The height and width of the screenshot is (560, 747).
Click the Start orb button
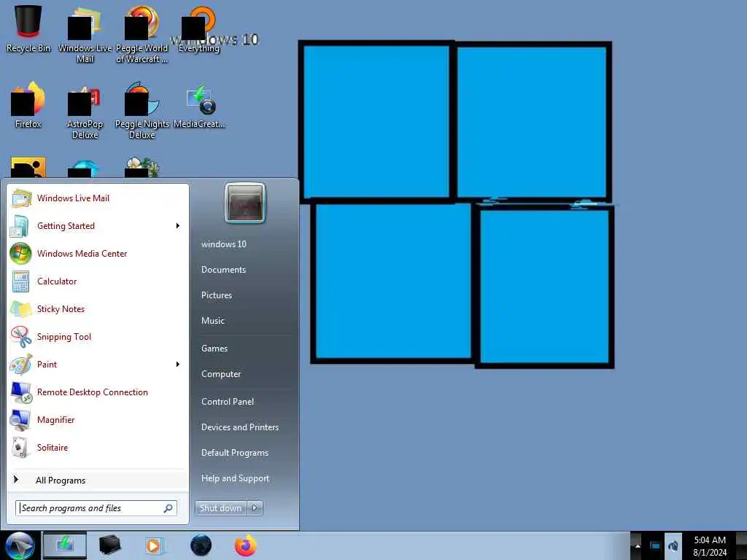20,545
